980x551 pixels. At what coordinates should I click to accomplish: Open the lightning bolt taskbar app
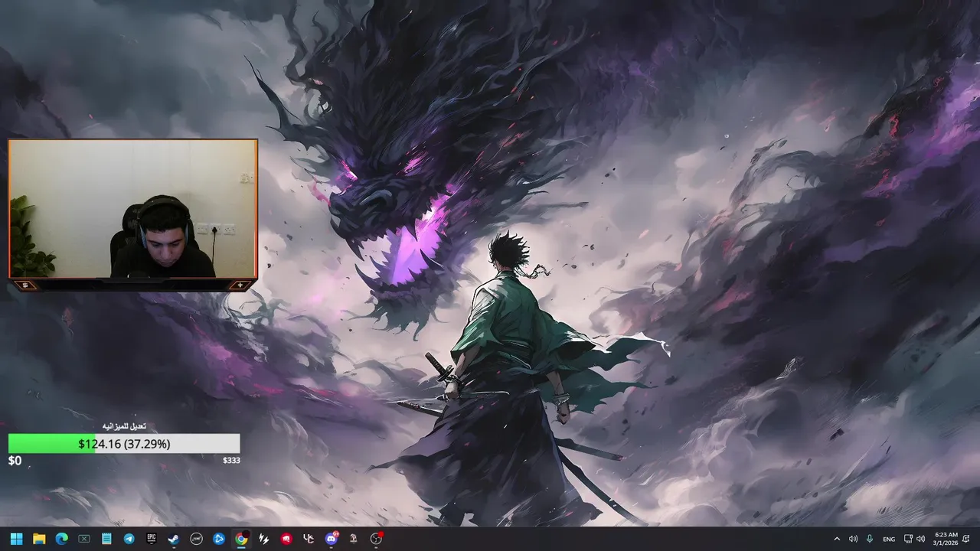(263, 539)
